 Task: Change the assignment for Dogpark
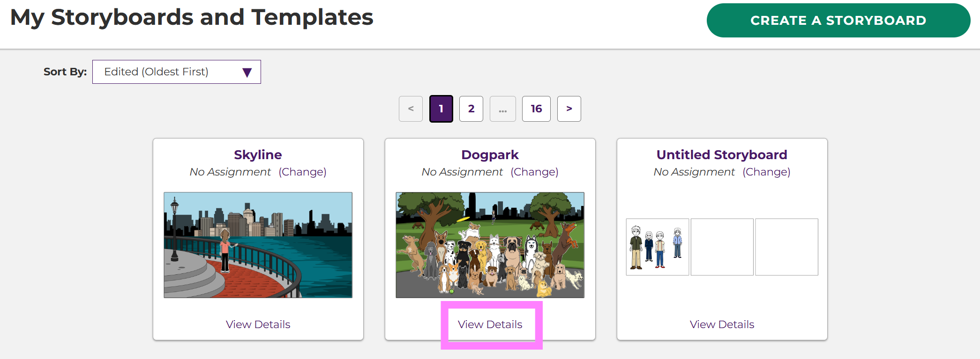pyautogui.click(x=534, y=172)
